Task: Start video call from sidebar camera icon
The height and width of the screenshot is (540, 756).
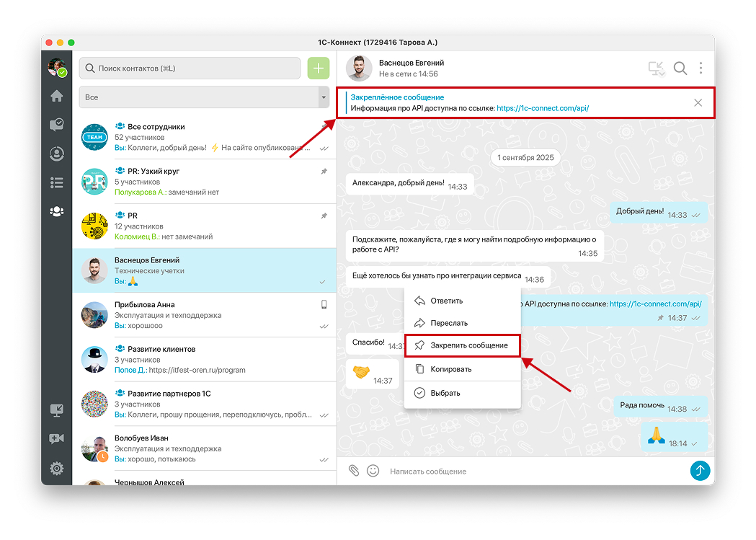Action: tap(56, 439)
